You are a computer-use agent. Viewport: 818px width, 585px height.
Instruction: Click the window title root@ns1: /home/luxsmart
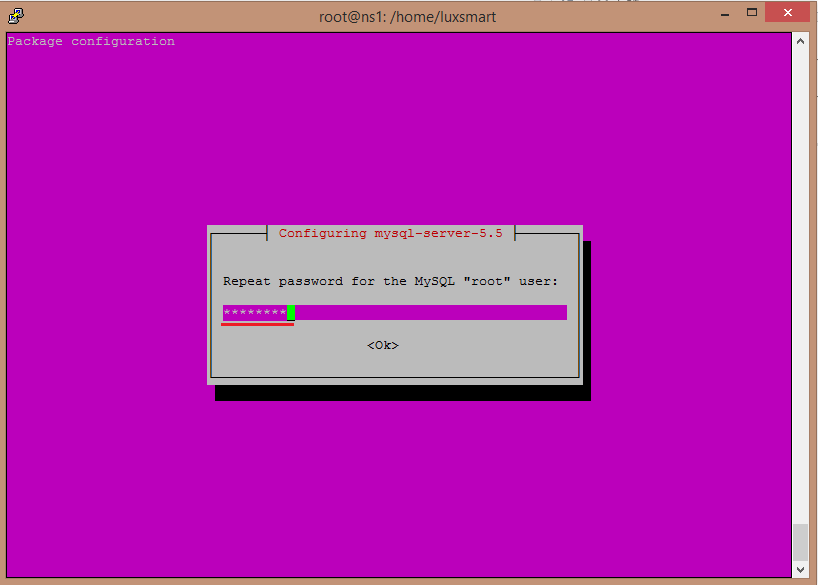tap(407, 17)
